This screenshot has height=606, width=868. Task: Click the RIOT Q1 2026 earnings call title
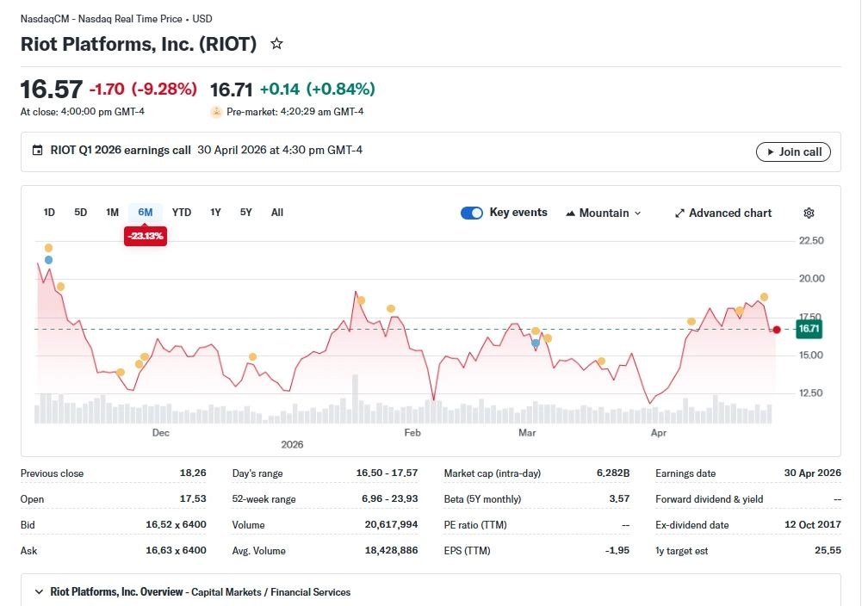click(x=121, y=150)
